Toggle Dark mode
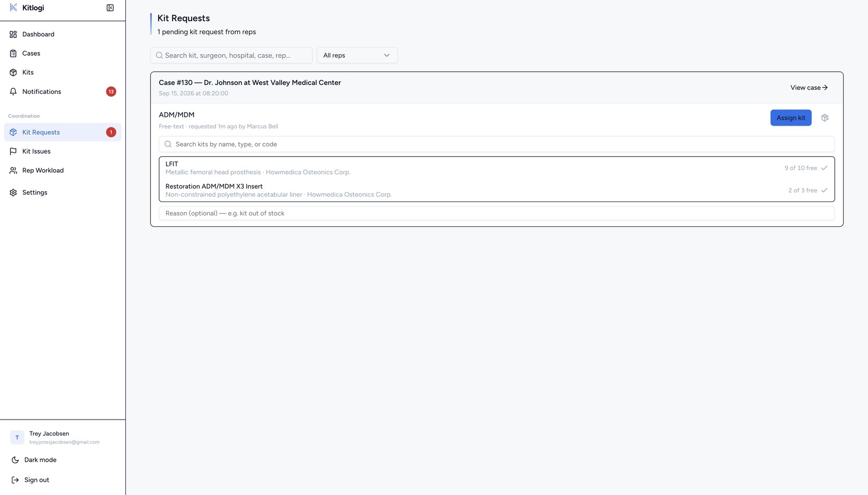The width and height of the screenshot is (868, 495). click(62, 460)
